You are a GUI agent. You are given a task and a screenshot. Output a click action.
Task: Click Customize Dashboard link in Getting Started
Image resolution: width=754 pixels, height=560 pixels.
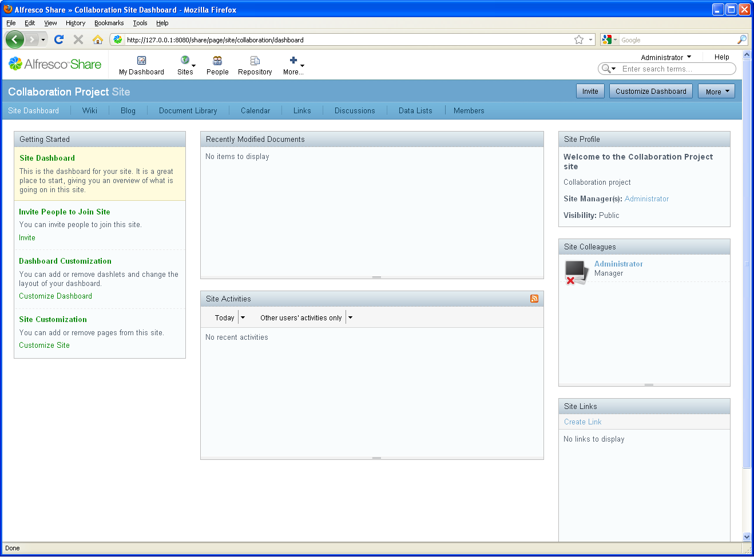[x=55, y=296]
